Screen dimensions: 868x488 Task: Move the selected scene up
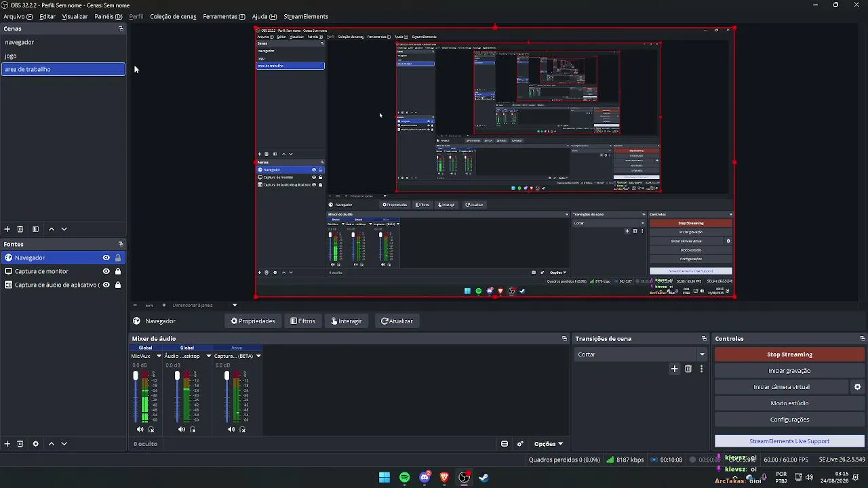(52, 229)
